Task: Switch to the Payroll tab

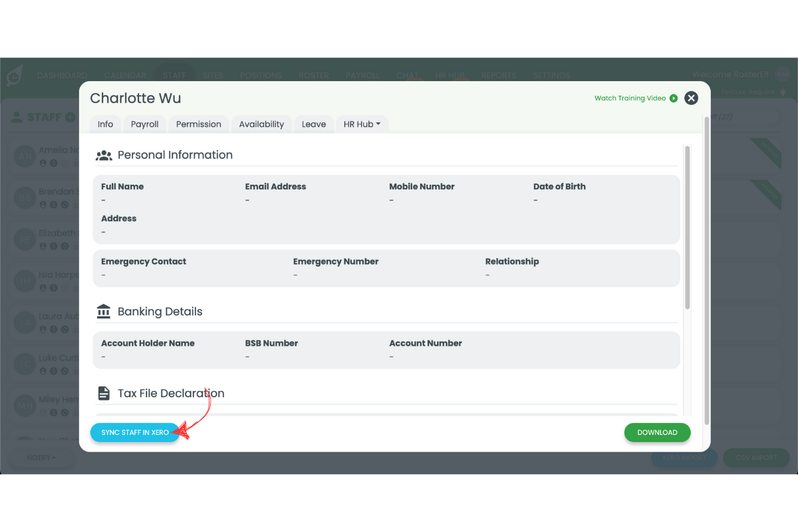Action: (144, 124)
